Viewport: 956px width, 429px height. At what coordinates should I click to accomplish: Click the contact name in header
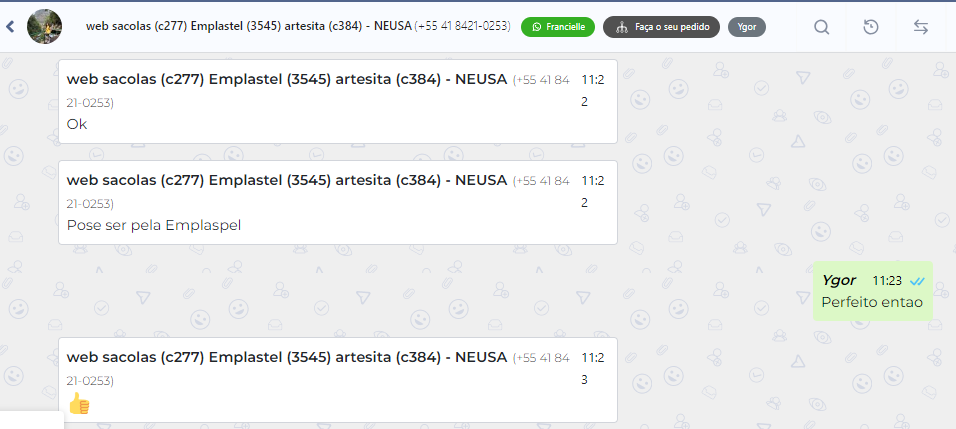[248, 26]
